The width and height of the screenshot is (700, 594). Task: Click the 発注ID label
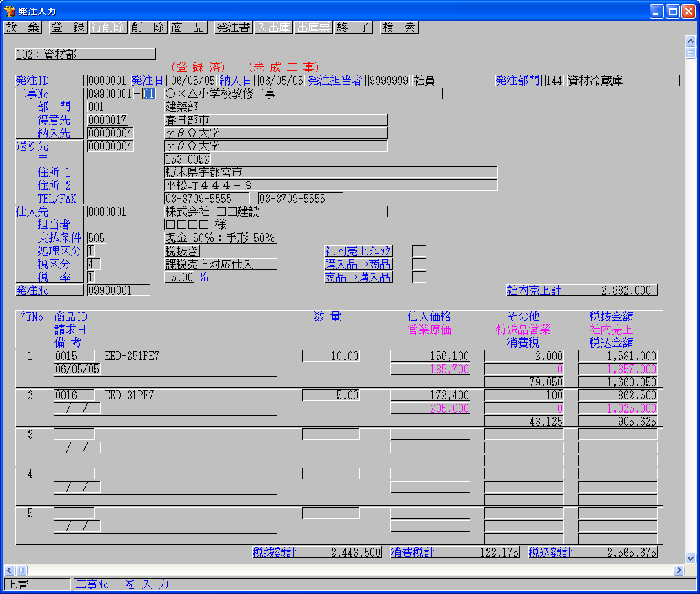50,81
